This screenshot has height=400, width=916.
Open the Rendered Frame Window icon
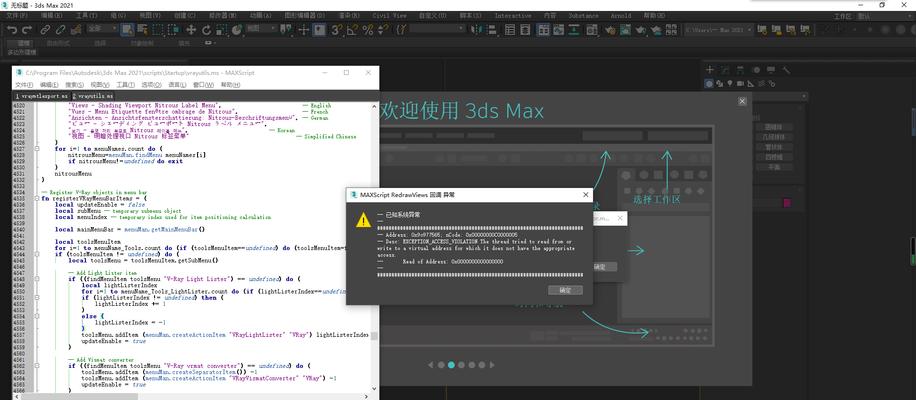coord(626,29)
